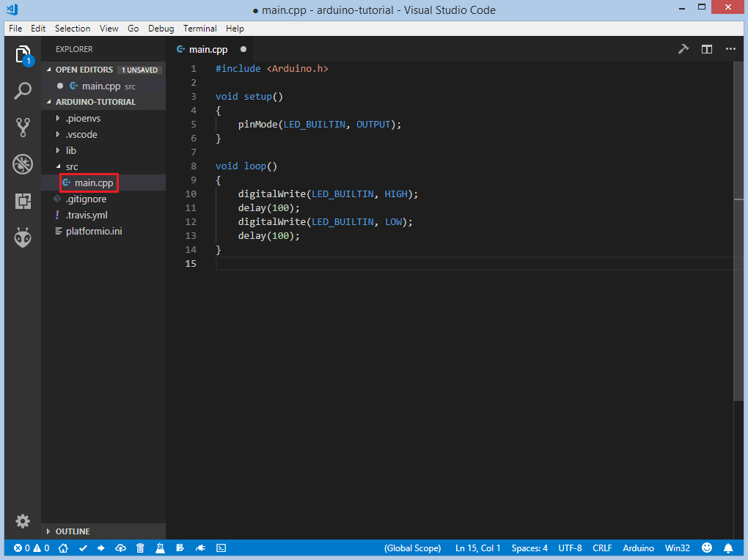
Task: Collapse the Open Editors section
Action: point(49,70)
